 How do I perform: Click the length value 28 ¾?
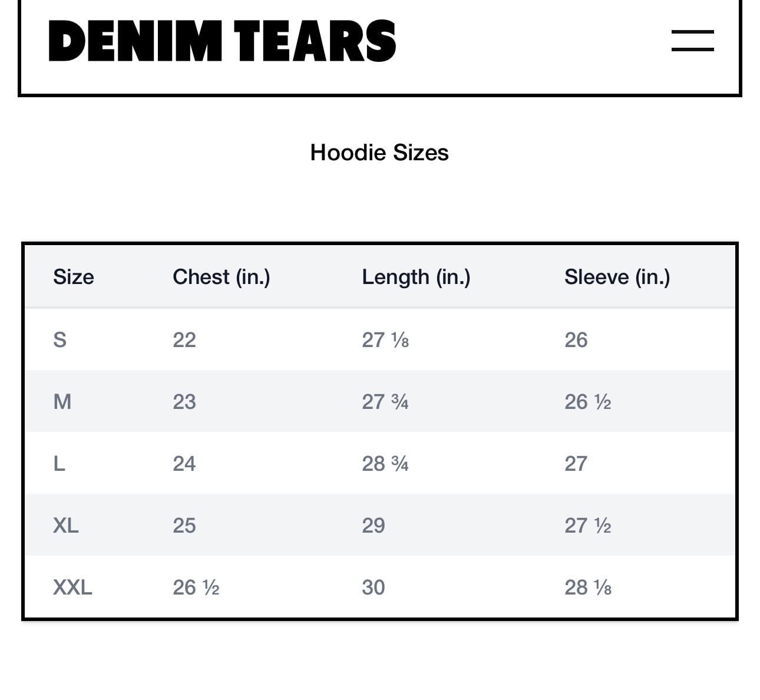385,464
